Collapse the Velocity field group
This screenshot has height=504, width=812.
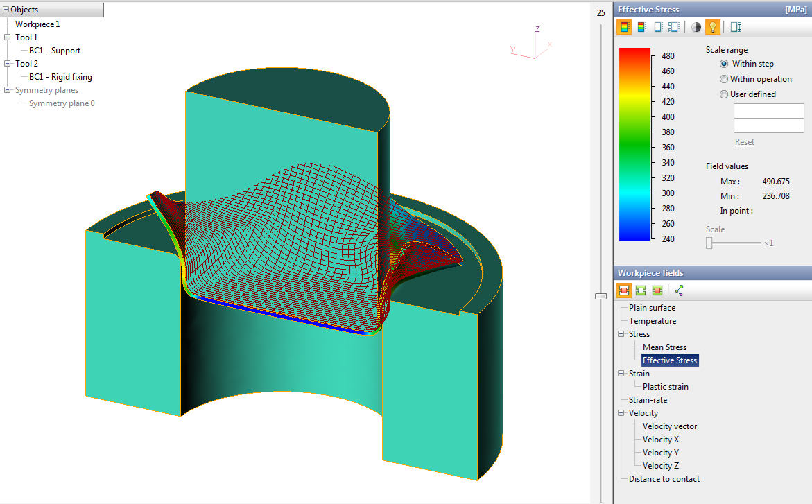pos(622,413)
